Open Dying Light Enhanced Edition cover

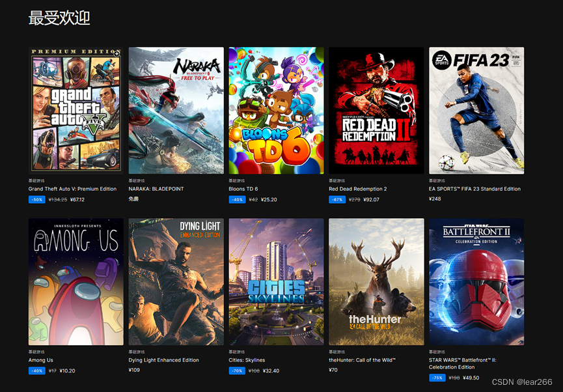point(176,282)
